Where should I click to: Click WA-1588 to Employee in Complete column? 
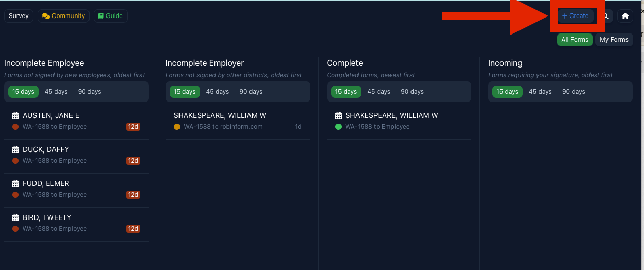[x=378, y=127]
